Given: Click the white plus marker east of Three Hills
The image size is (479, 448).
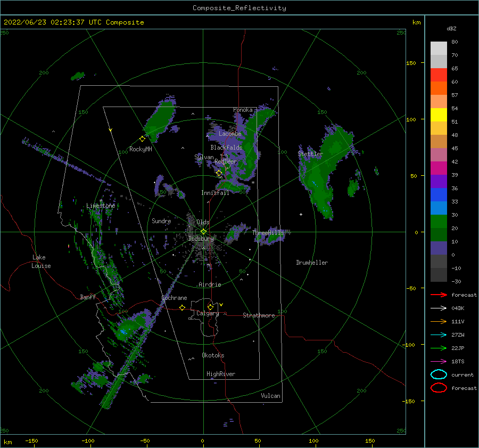Looking at the screenshot, I should (301, 214).
